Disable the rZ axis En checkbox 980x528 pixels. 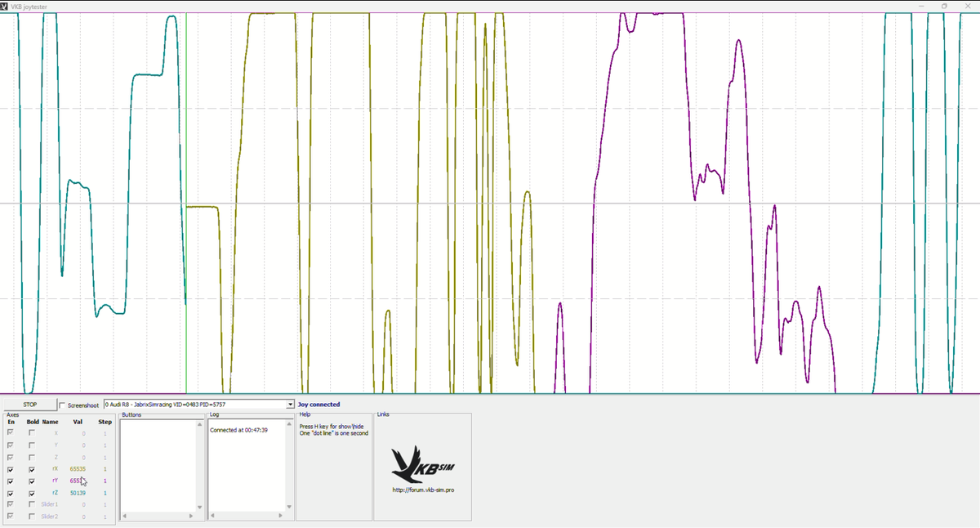point(11,493)
